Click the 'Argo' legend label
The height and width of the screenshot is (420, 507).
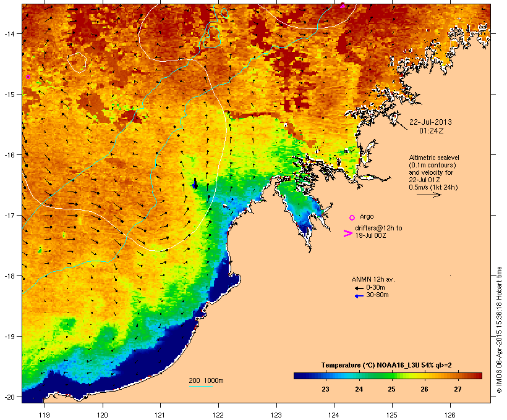coord(367,216)
